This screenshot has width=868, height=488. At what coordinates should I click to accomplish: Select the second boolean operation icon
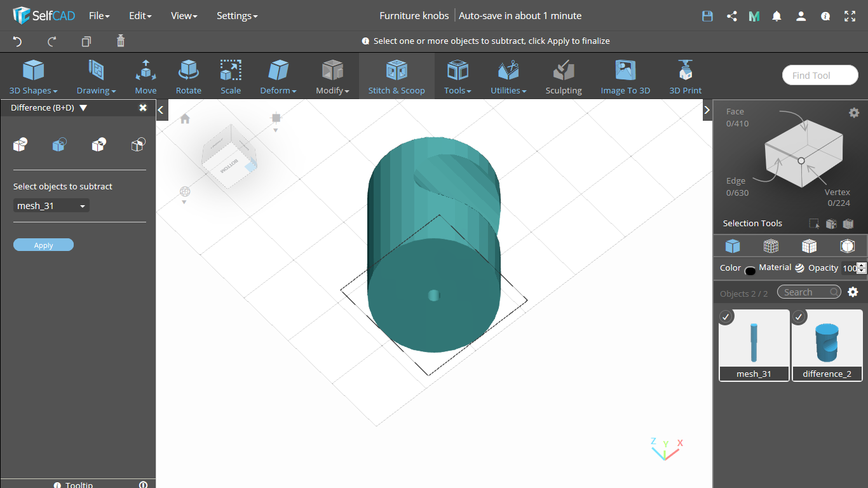click(x=59, y=145)
